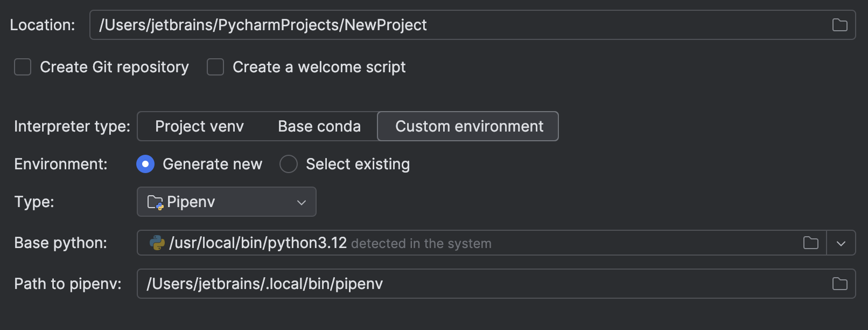Click the Location path text field
This screenshot has width=868, height=330.
point(458,25)
